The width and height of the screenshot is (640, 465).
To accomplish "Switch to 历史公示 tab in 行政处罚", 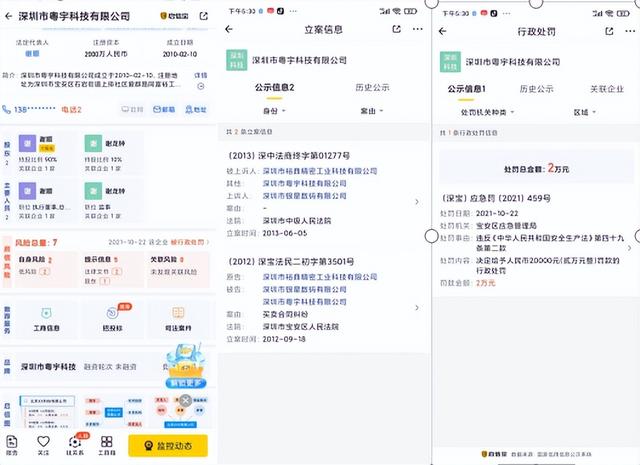I will (x=536, y=89).
